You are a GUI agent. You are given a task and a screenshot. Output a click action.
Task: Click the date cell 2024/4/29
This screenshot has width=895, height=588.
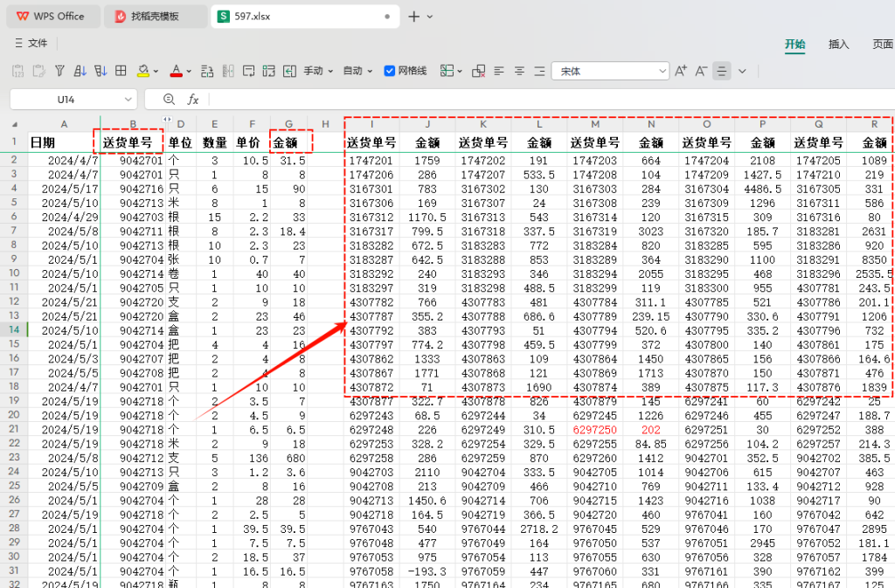coord(64,218)
